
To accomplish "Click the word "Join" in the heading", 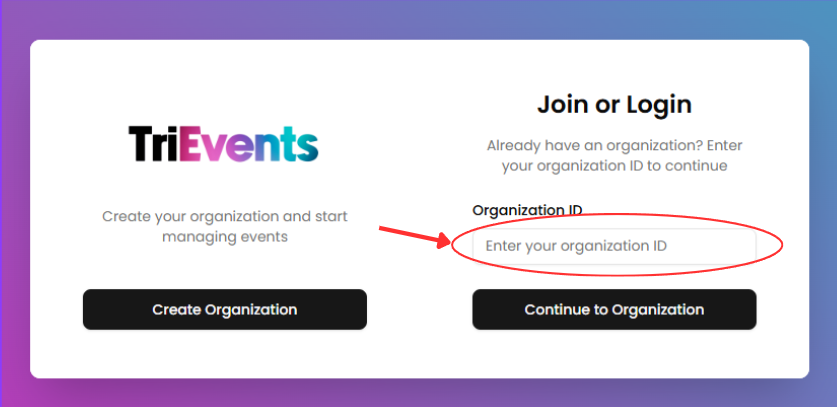I will 560,104.
